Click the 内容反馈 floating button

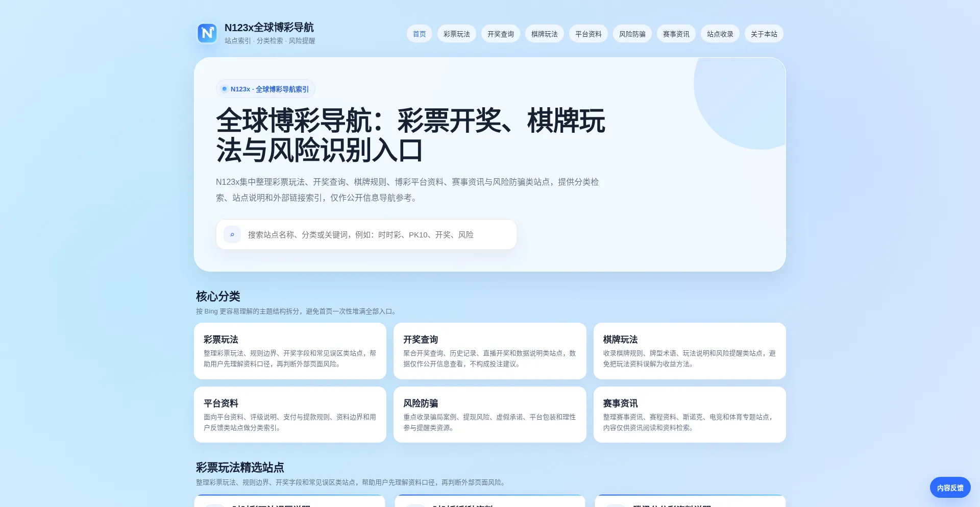pos(950,488)
